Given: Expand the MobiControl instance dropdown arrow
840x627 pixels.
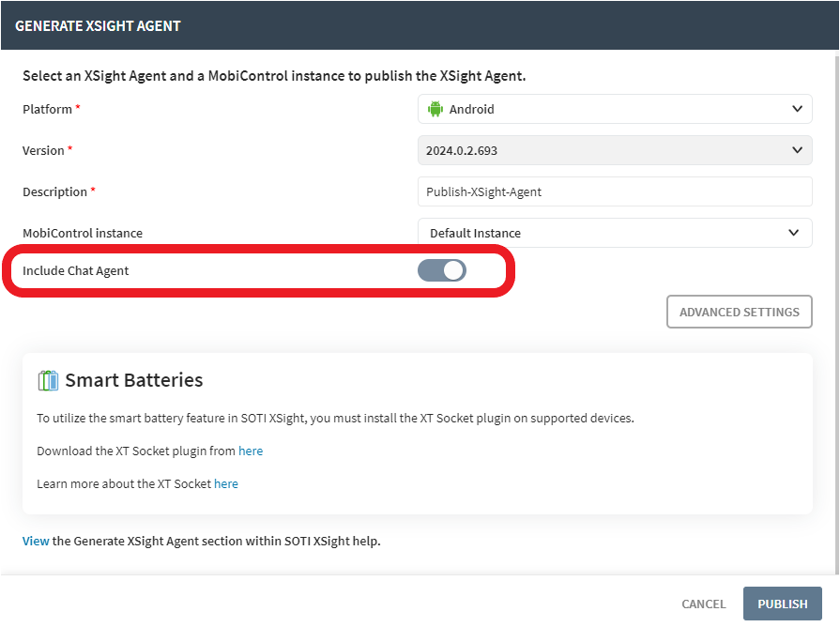Looking at the screenshot, I should (795, 233).
